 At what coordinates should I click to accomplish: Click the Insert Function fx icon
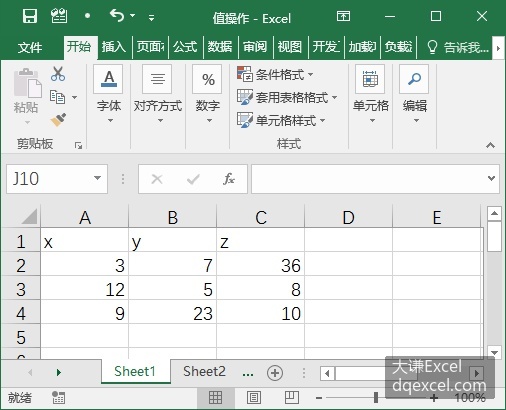click(229, 179)
